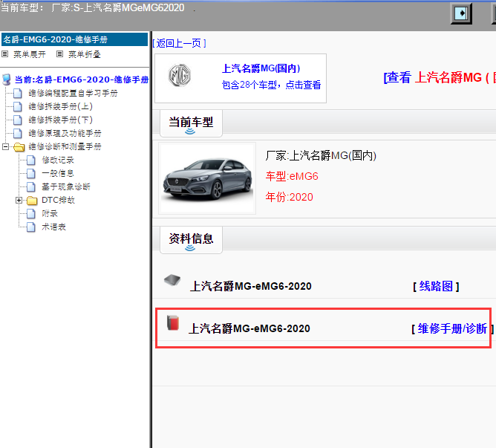Click 菜单展开 text to expand menu

30,54
